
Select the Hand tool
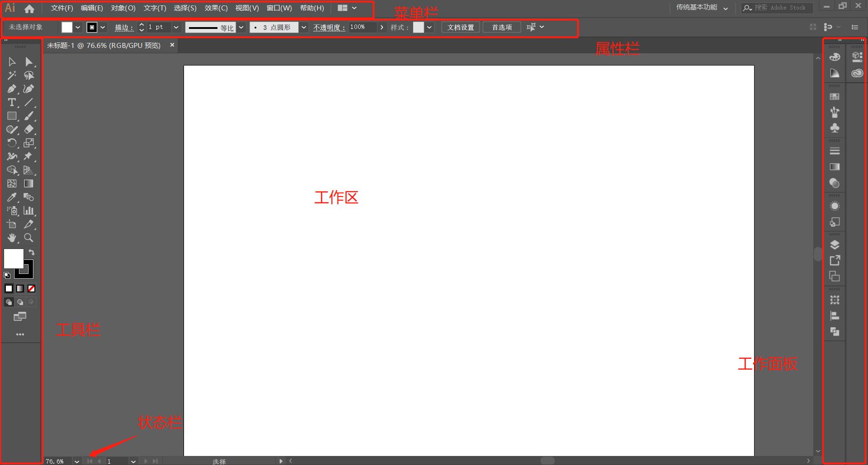[12, 238]
